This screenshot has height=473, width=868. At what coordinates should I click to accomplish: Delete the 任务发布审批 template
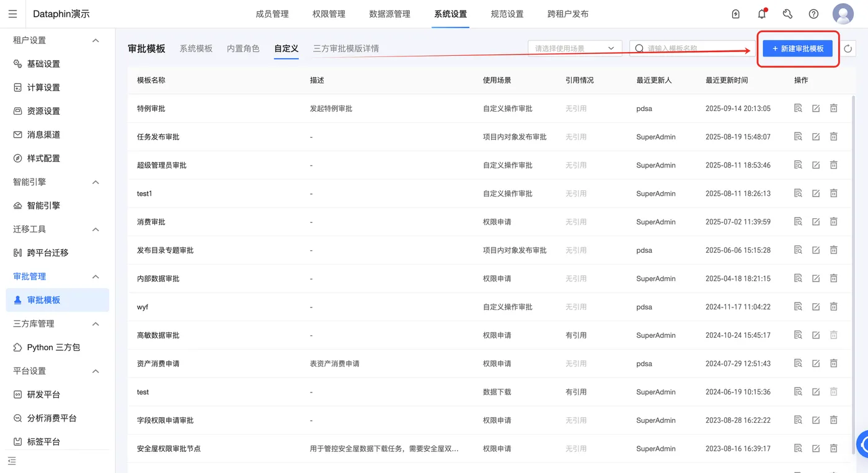pos(834,136)
